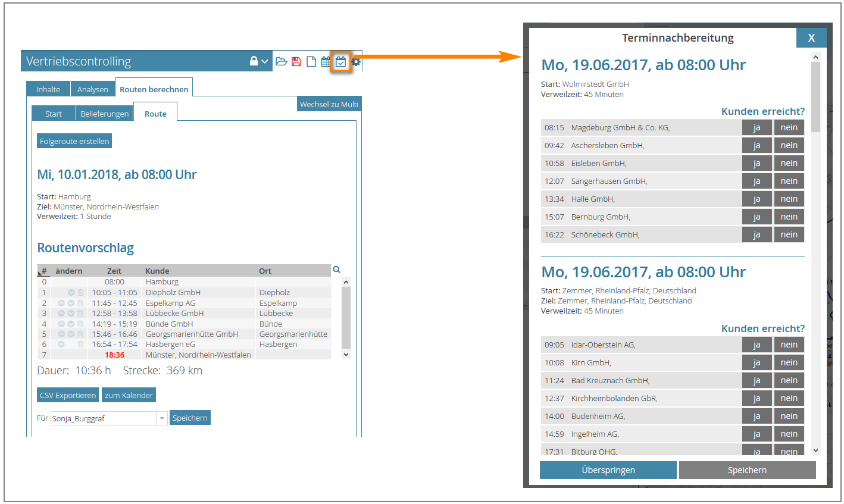Click Folgeroute erstellen button

[x=74, y=141]
